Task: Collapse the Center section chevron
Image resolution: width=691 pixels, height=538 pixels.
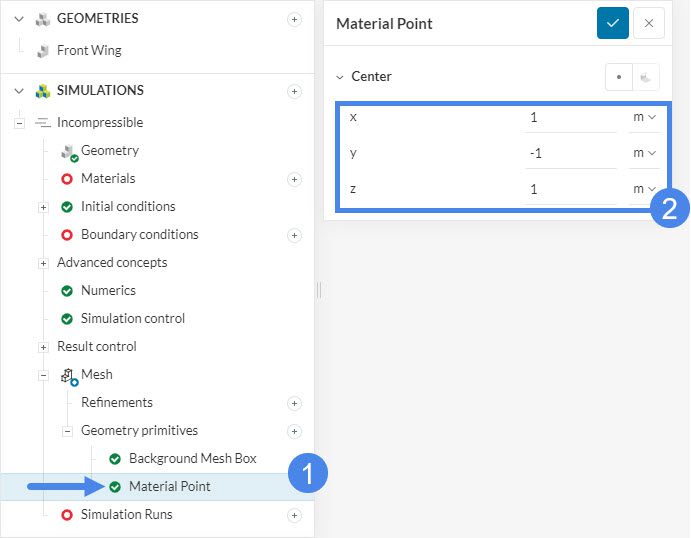Action: click(340, 77)
